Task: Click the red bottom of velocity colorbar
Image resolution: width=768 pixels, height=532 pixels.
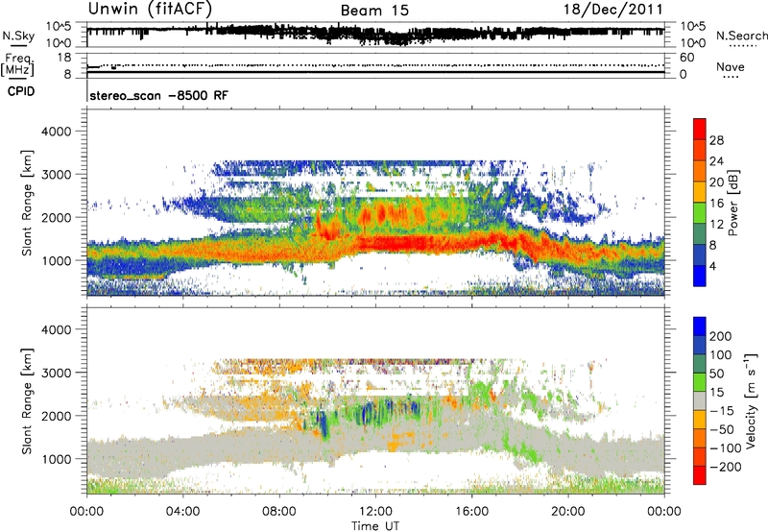Action: click(700, 475)
